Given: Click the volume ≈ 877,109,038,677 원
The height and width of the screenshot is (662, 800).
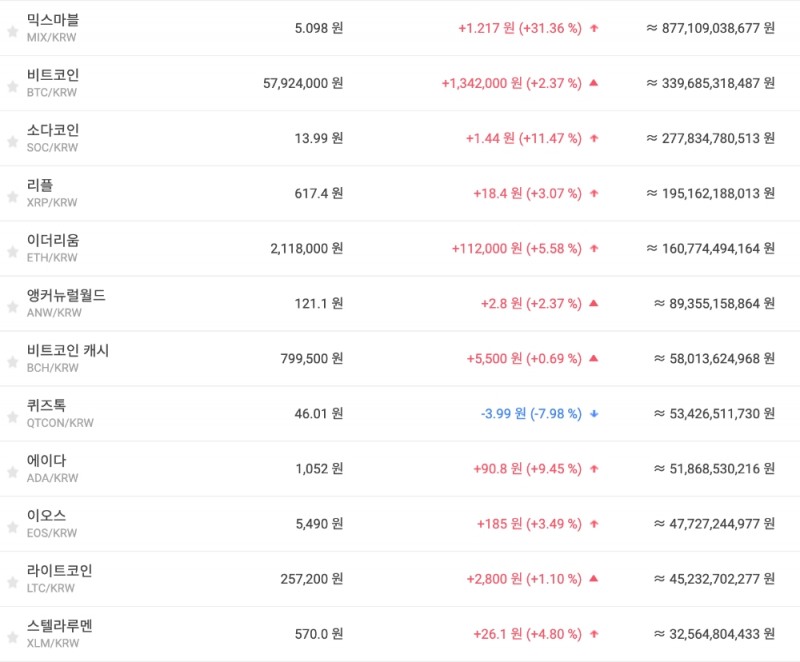Looking at the screenshot, I should click(x=711, y=28).
